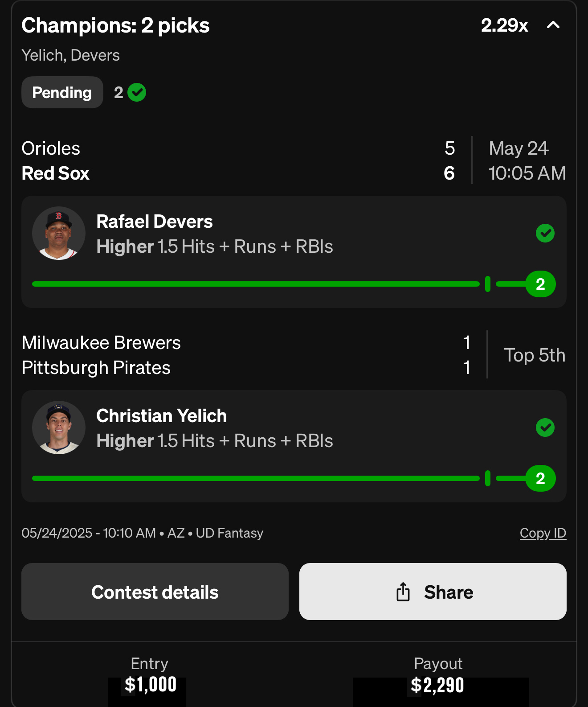Click the 2.29x multiplier label
Screen dimensions: 588x707
[x=504, y=25]
